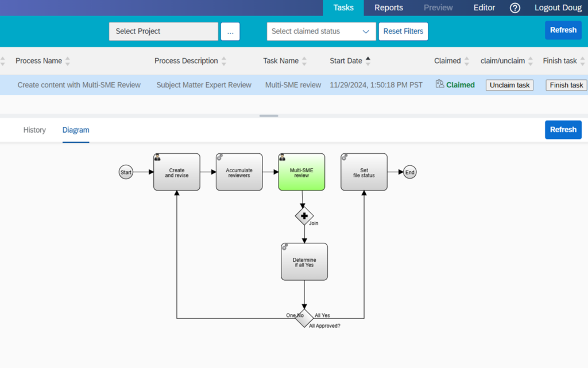588x368 pixels.
Task: Switch to the Reports tab
Action: [x=389, y=7]
